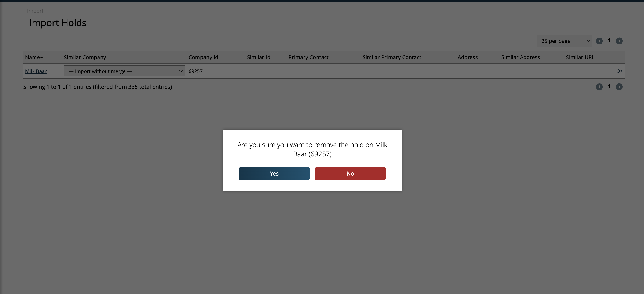Viewport: 644px width, 294px height.
Task: Click the merge arrow icon for Milk Baar
Action: click(x=619, y=71)
